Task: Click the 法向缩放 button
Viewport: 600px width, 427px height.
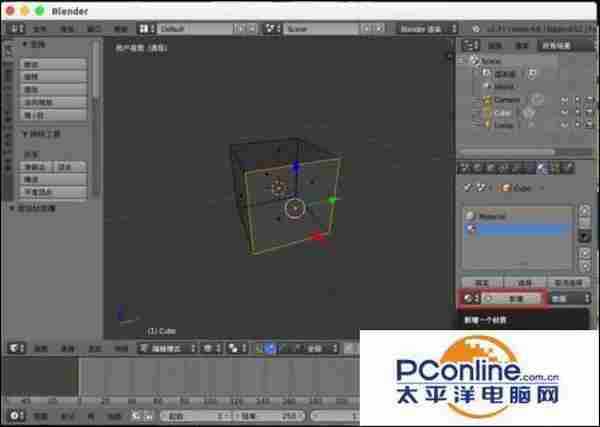Action: pyautogui.click(x=53, y=102)
